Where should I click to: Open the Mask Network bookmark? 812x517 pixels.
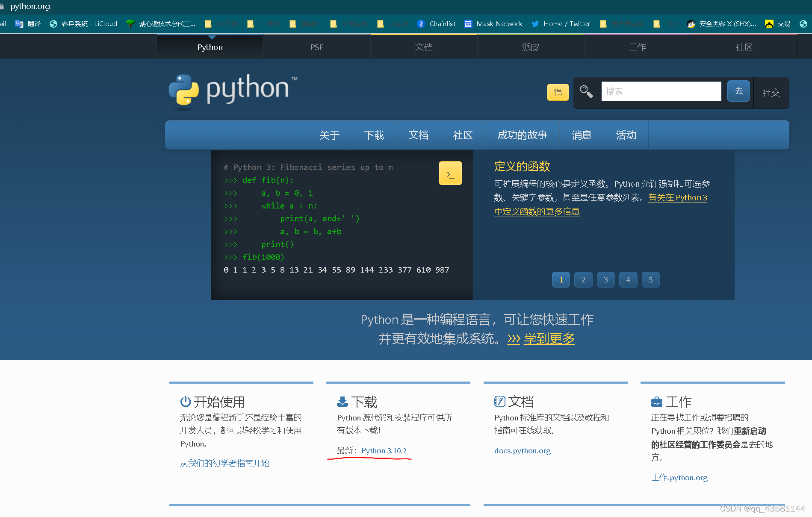pos(493,24)
